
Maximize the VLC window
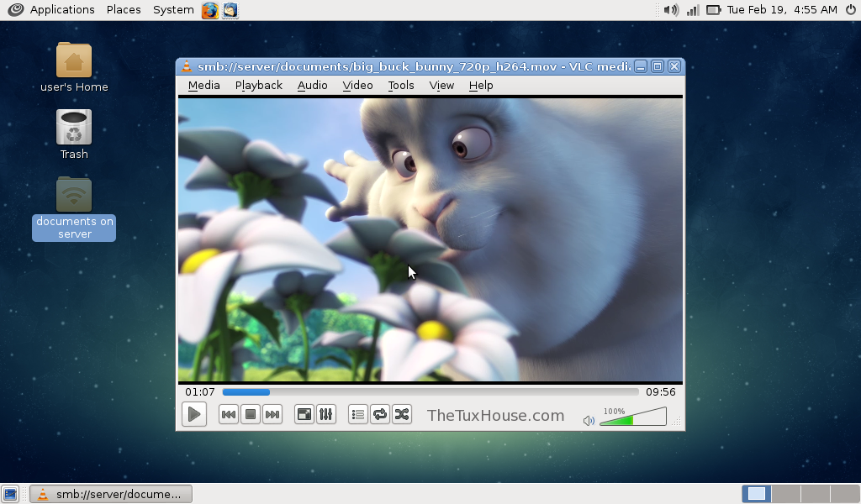click(658, 66)
